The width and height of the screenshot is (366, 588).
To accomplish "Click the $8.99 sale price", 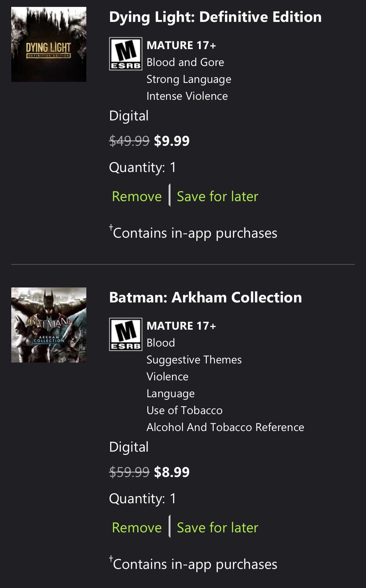I will [172, 472].
